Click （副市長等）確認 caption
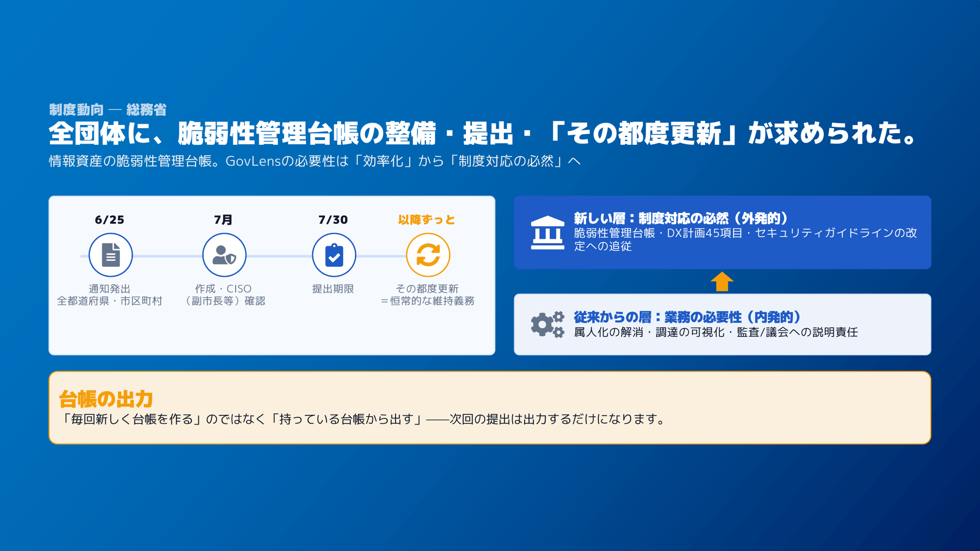The height and width of the screenshot is (551, 980). tap(223, 301)
